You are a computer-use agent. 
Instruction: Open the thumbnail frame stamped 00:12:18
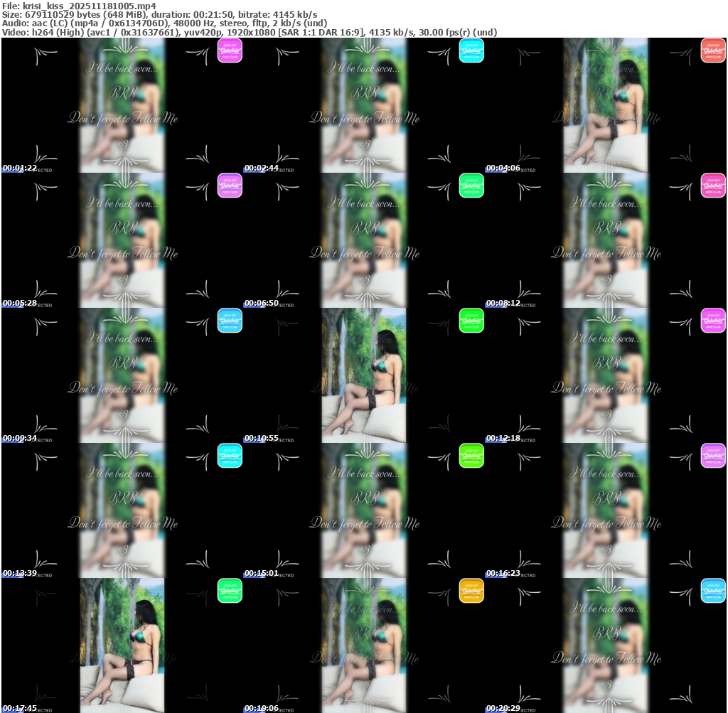tap(606, 375)
